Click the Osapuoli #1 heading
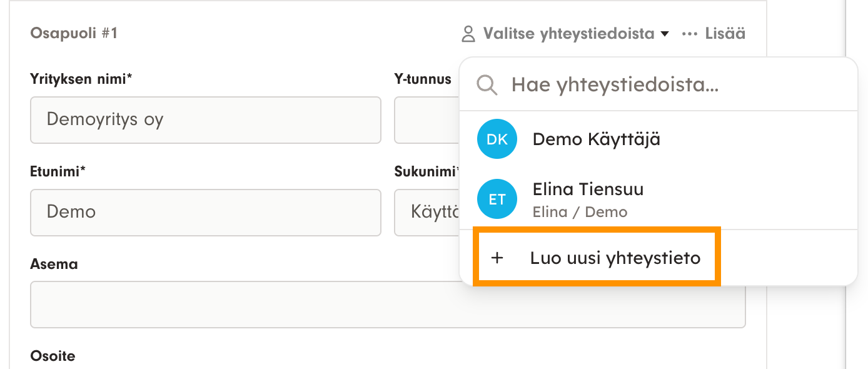This screenshot has width=868, height=369. (74, 33)
